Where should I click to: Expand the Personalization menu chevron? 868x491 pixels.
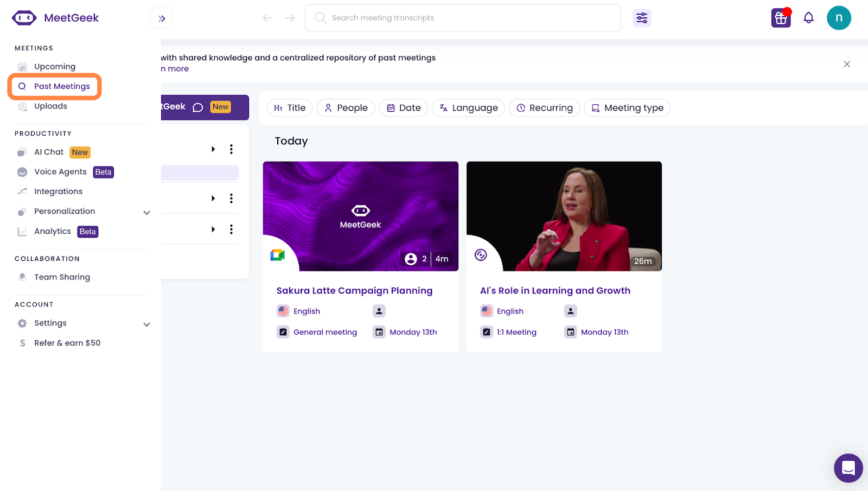coord(146,212)
